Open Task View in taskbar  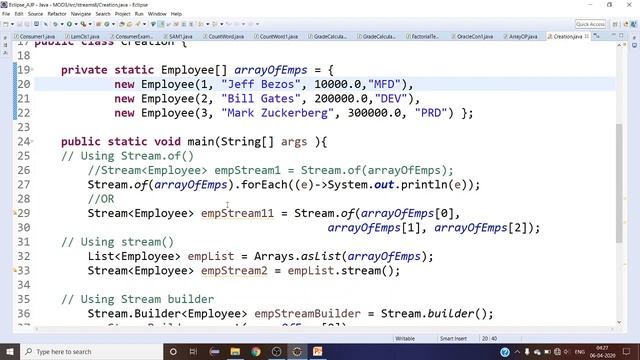click(x=193, y=351)
